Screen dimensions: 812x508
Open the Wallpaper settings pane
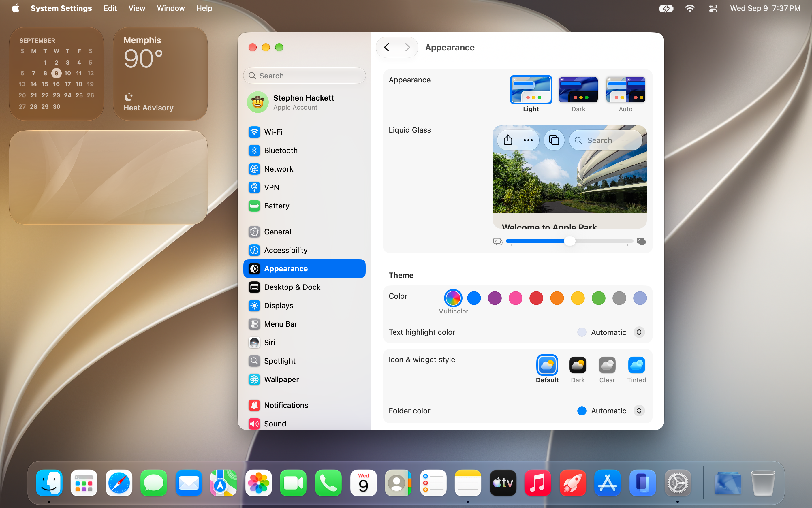(304, 379)
